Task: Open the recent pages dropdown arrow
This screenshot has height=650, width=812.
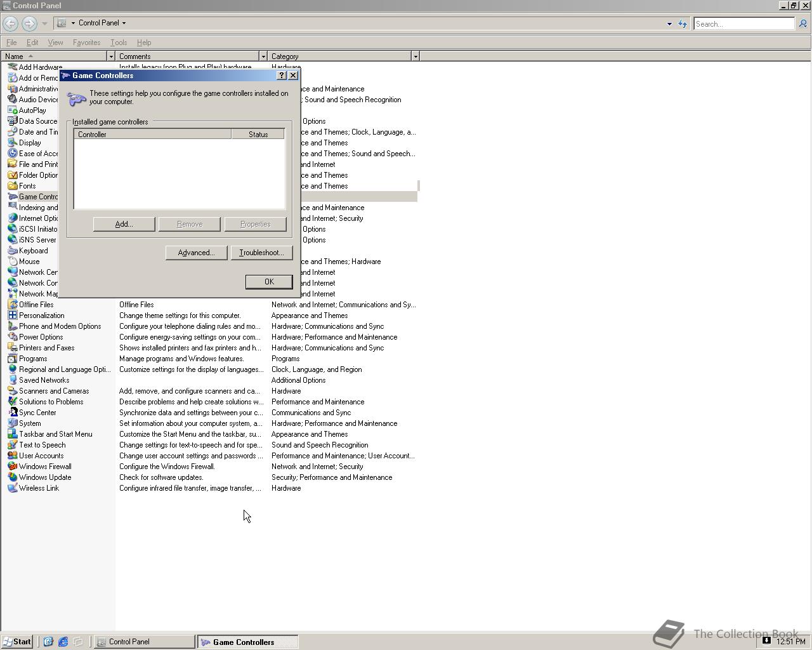Action: pyautogui.click(x=44, y=23)
